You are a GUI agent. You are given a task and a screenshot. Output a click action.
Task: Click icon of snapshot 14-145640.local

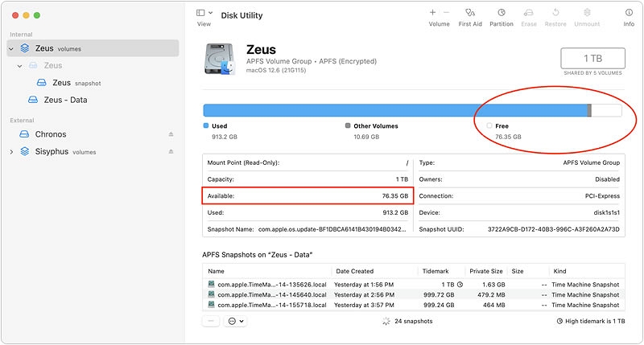point(211,294)
